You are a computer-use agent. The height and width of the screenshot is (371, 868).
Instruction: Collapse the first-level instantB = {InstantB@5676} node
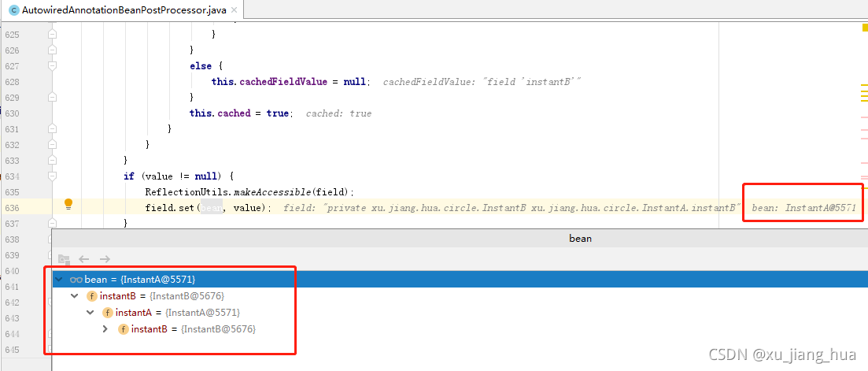pyautogui.click(x=75, y=296)
